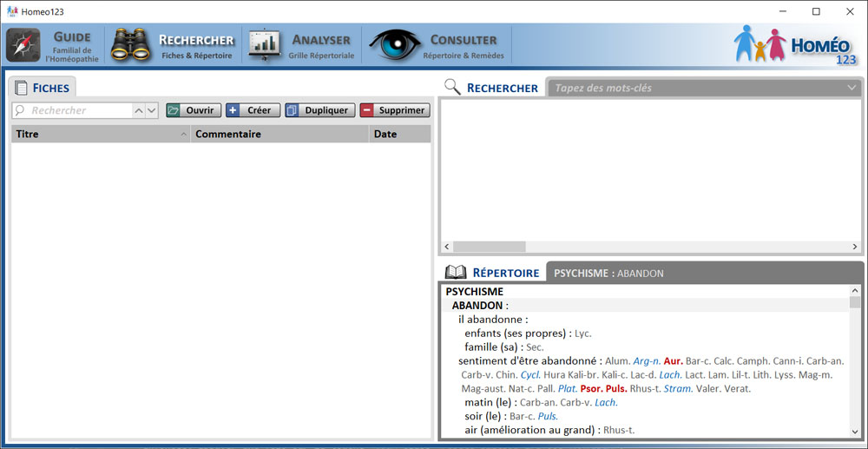Click the Répertoire scrollbar down arrow
868x449 pixels.
point(855,432)
